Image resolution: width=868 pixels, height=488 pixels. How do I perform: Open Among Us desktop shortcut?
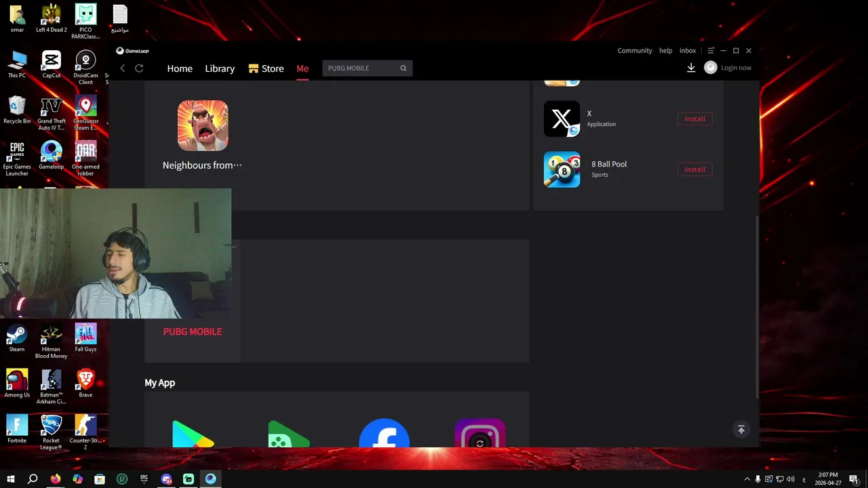click(17, 383)
